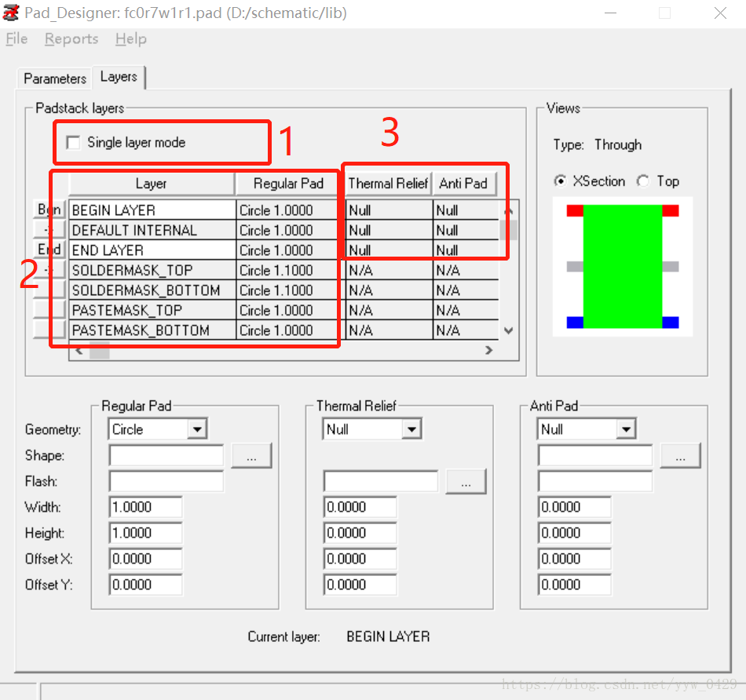The image size is (746, 700).
Task: Click the layer table scroll-up arrow
Action: tap(509, 210)
